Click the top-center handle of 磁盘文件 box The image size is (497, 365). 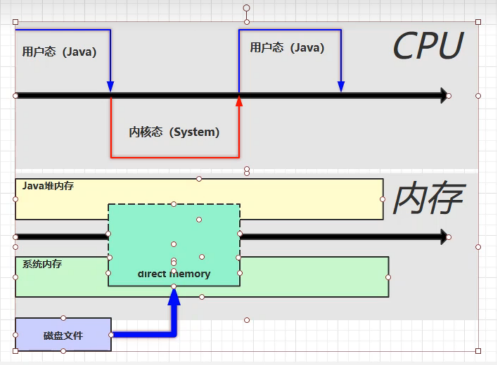coord(63,318)
